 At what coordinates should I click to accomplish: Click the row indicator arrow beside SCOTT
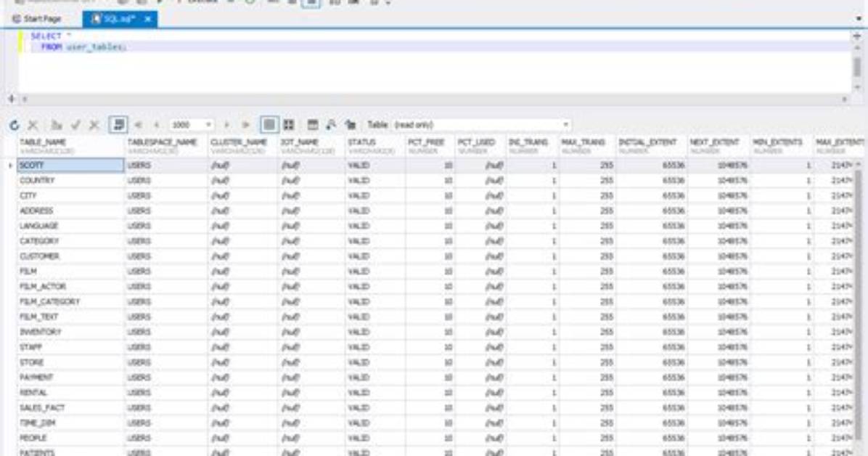(x=10, y=165)
